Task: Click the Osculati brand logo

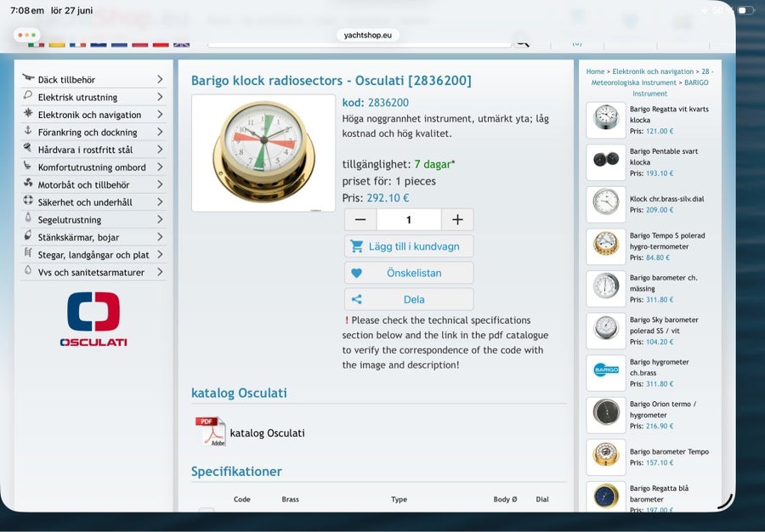Action: click(93, 319)
